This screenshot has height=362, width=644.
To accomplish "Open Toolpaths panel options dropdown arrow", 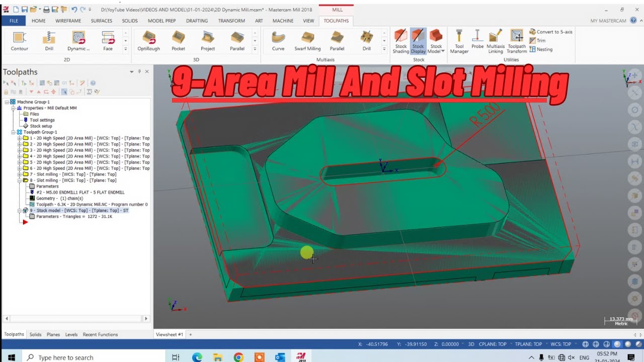I will pos(132,72).
